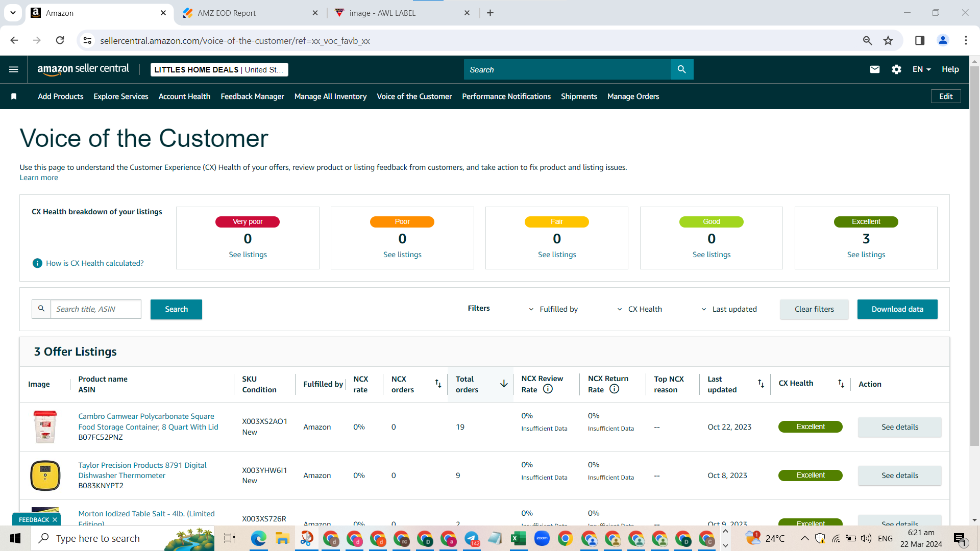This screenshot has width=980, height=551.
Task: Open Account Health in the nav bar
Action: point(184,96)
